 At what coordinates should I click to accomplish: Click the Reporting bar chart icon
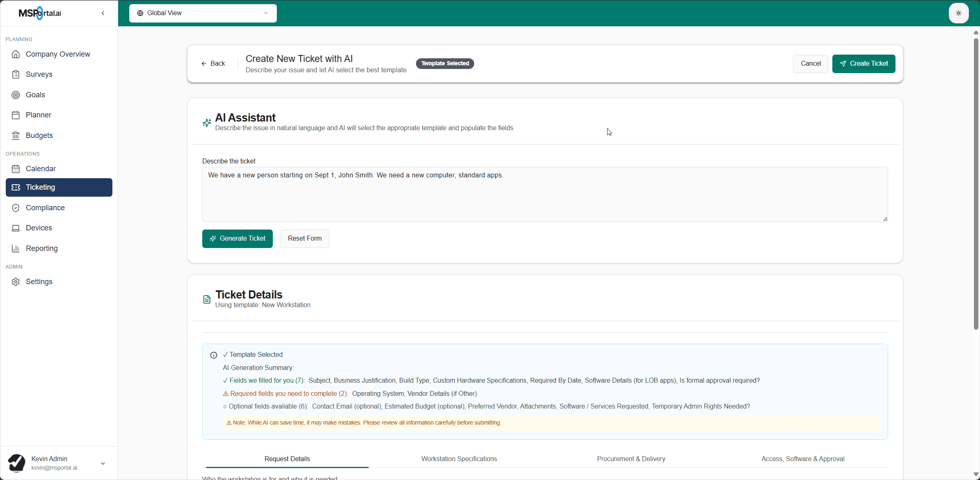tap(16, 248)
